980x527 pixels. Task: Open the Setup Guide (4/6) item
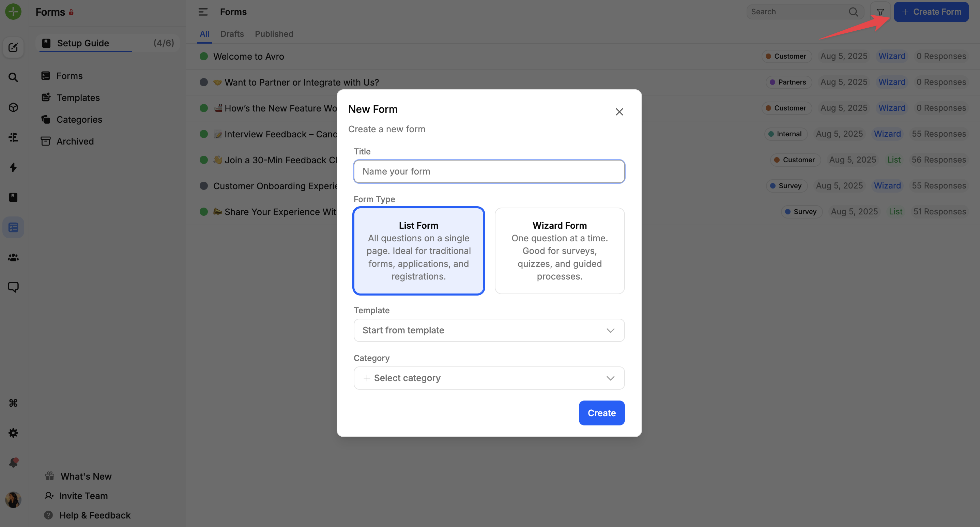click(x=108, y=43)
